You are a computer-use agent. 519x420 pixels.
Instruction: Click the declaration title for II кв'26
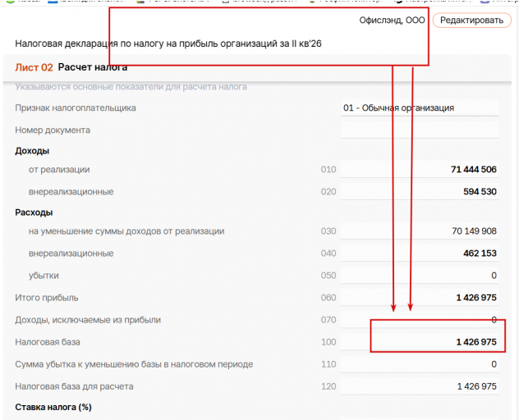point(168,43)
